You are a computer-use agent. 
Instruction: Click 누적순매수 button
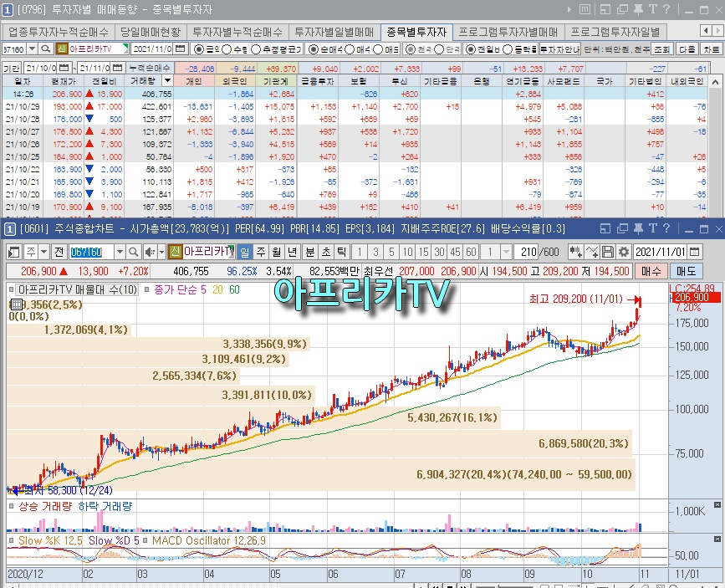point(150,68)
